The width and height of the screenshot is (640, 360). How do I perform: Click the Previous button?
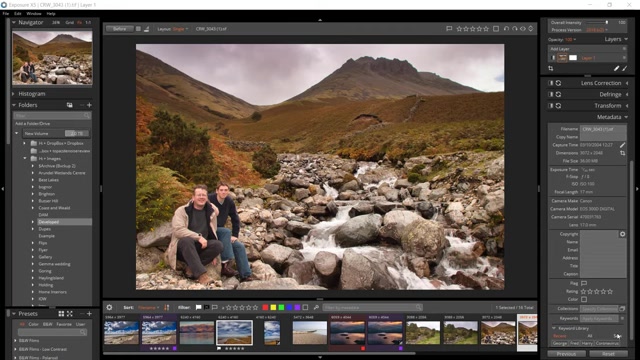click(x=566, y=354)
